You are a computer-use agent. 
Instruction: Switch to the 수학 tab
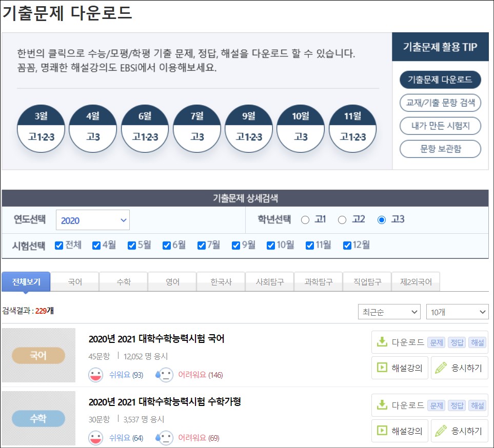click(x=124, y=281)
